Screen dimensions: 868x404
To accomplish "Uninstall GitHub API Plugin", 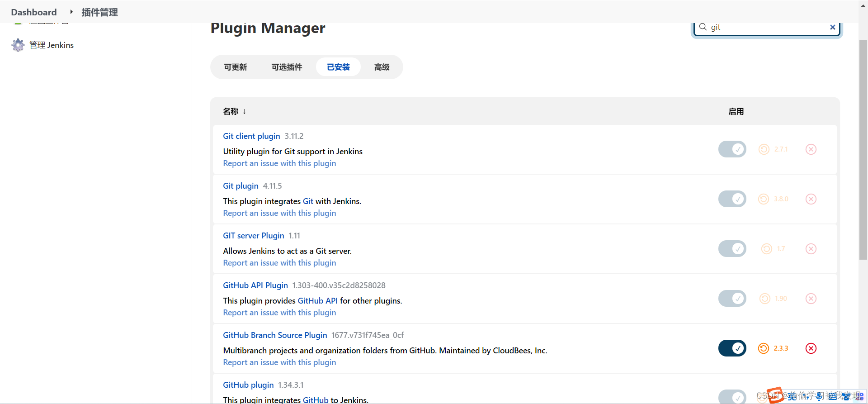I will click(811, 299).
